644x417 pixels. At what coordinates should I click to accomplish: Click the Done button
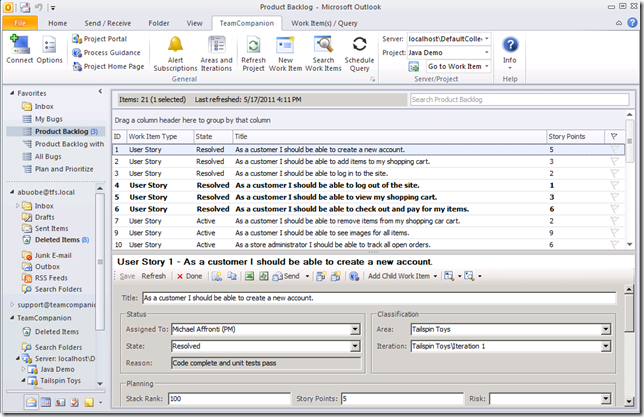point(189,276)
